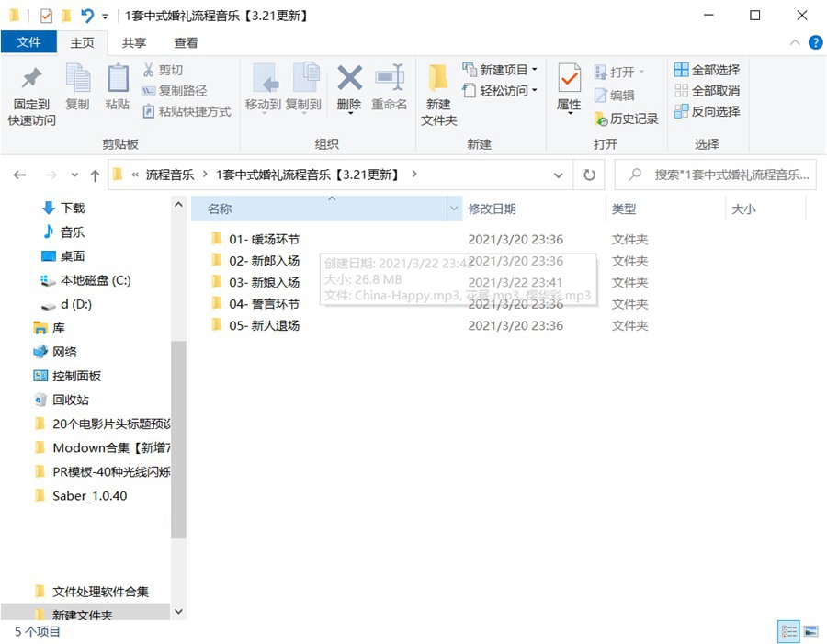Open the File (文件) menu tab

28,42
